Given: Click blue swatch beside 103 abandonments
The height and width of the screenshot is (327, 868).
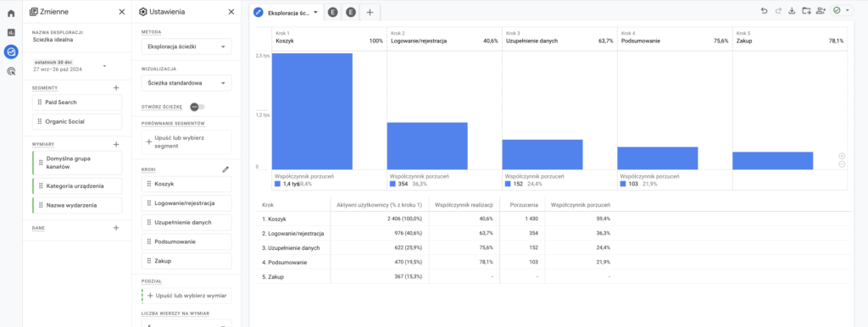Looking at the screenshot, I should [x=623, y=184].
